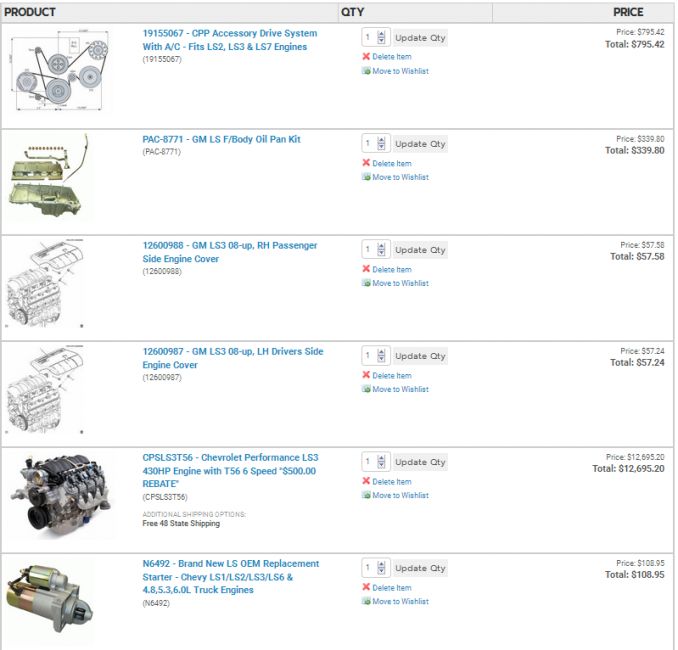The height and width of the screenshot is (650, 678).
Task: Click the Free 48 State Shipping text
Action: [181, 523]
